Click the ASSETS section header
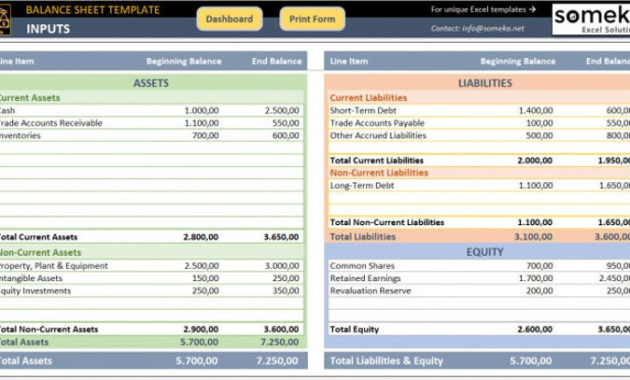The image size is (630, 380). (x=151, y=83)
